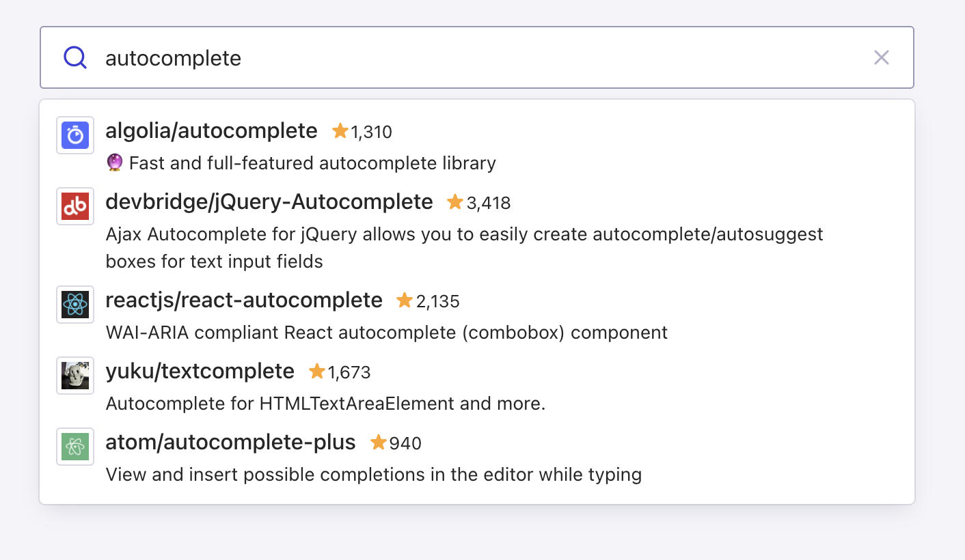The height and width of the screenshot is (560, 965).
Task: Click the devbridge red db logo icon
Action: (x=74, y=206)
